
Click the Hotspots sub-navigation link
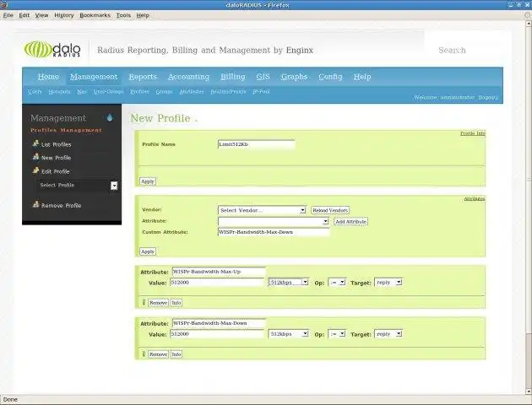pos(59,91)
